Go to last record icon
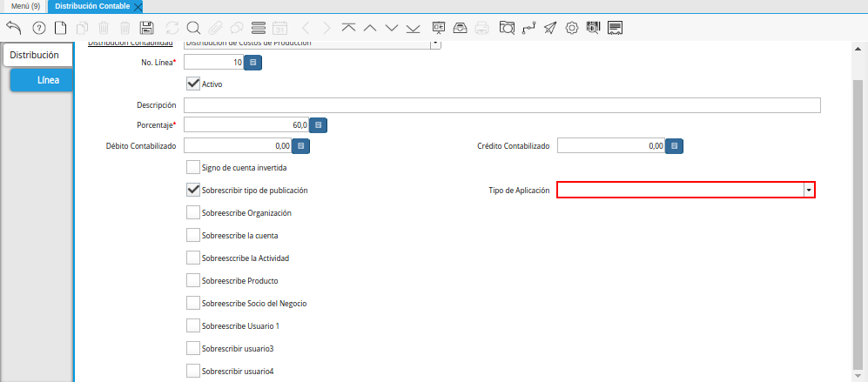The image size is (868, 382). [x=413, y=28]
